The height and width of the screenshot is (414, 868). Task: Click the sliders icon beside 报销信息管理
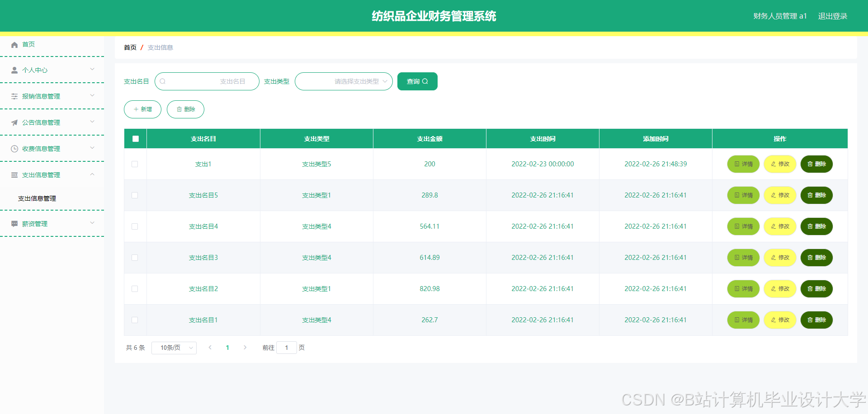tap(14, 96)
